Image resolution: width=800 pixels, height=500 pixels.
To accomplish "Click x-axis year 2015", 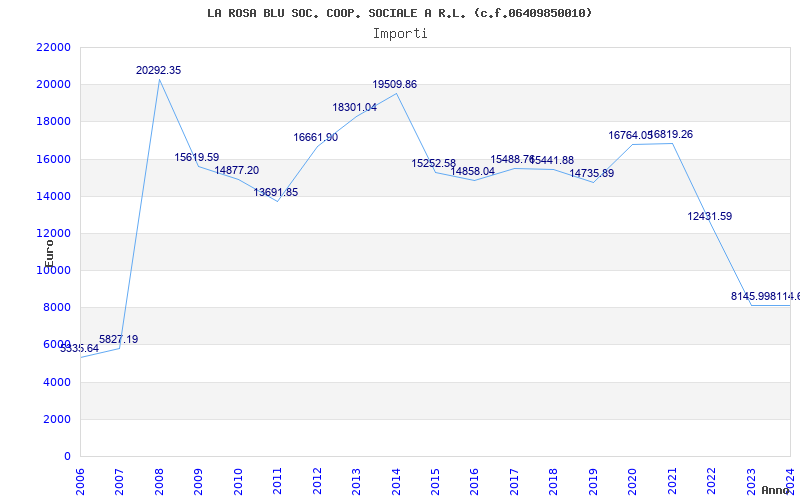I will pos(435,481).
